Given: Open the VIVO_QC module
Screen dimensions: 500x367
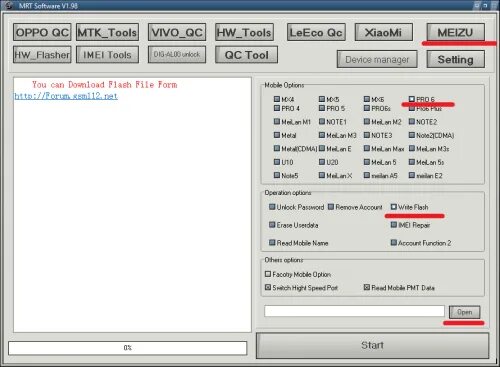Looking at the screenshot, I should click(x=177, y=32).
